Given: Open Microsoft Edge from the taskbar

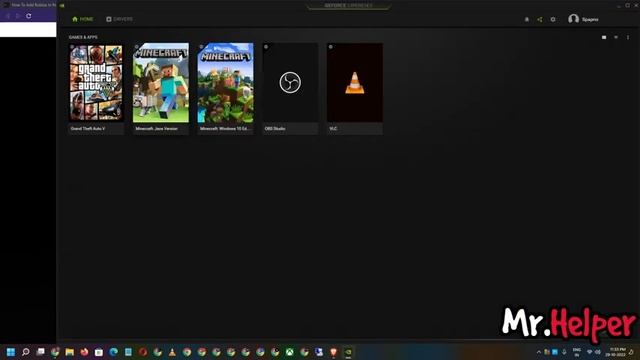Looking at the screenshot, I should (x=113, y=352).
